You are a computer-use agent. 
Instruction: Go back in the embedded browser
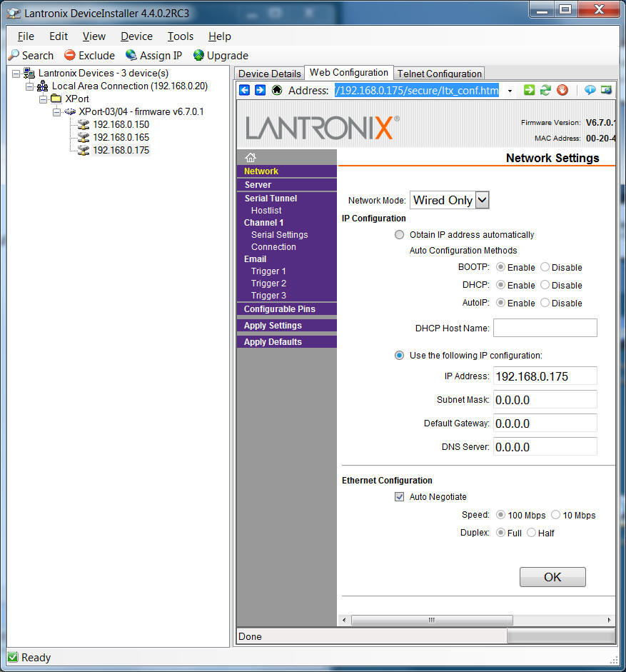[244, 90]
